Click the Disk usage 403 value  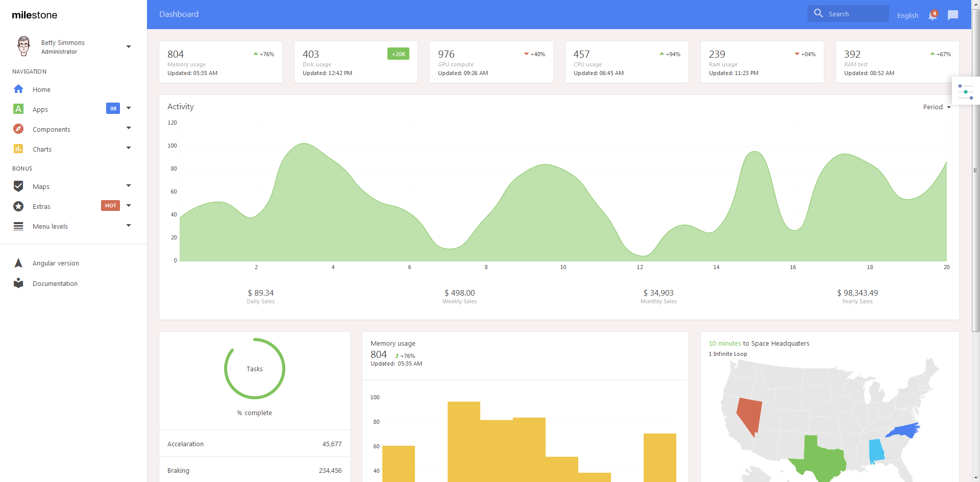click(x=311, y=54)
